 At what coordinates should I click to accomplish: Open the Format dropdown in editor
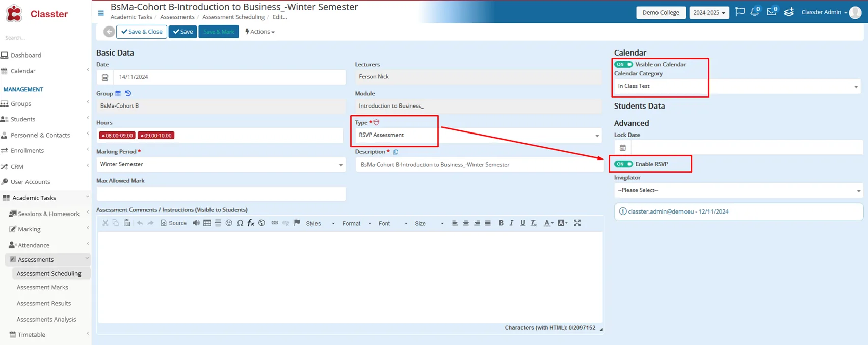coord(356,223)
